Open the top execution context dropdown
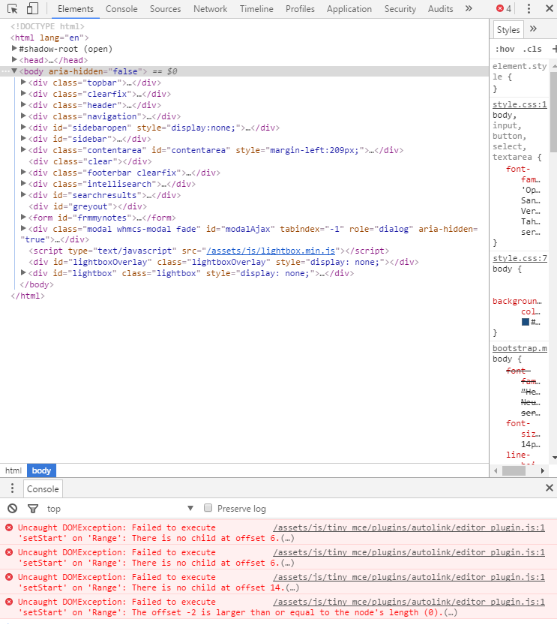Screen dimensions: 559x624 coord(119,509)
